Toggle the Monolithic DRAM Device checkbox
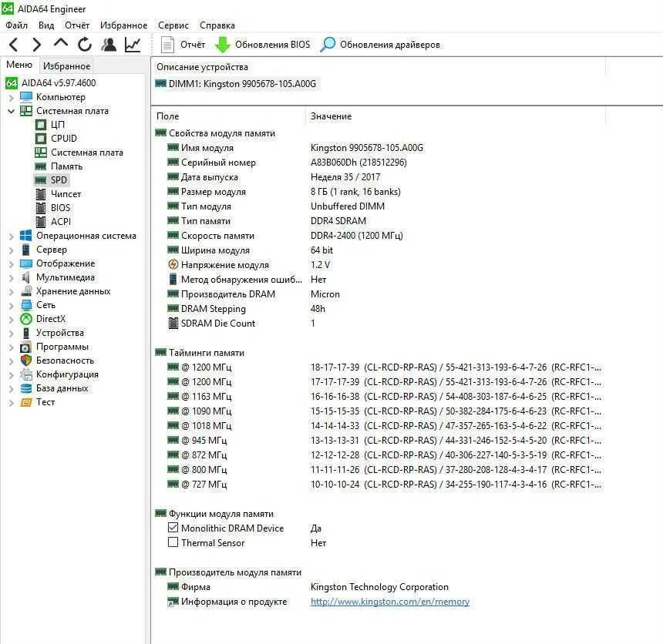Viewport: 663px width, 644px height. click(173, 528)
